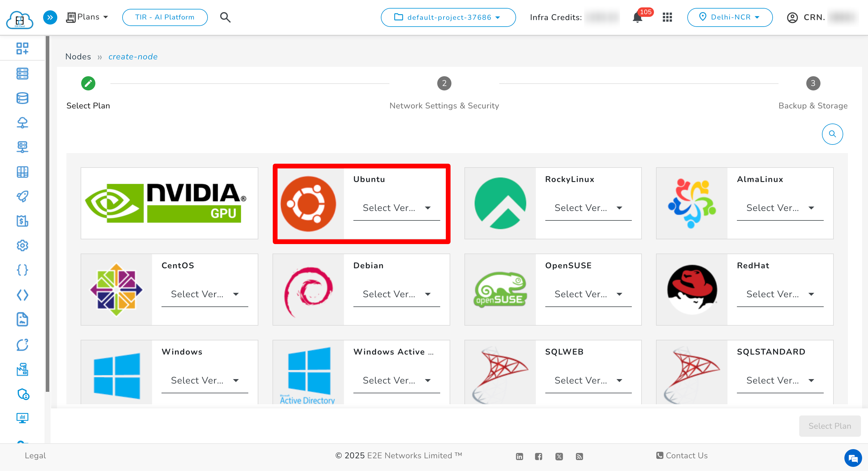Go to Network Settings & Security step
This screenshot has height=471, width=868.
[x=444, y=84]
